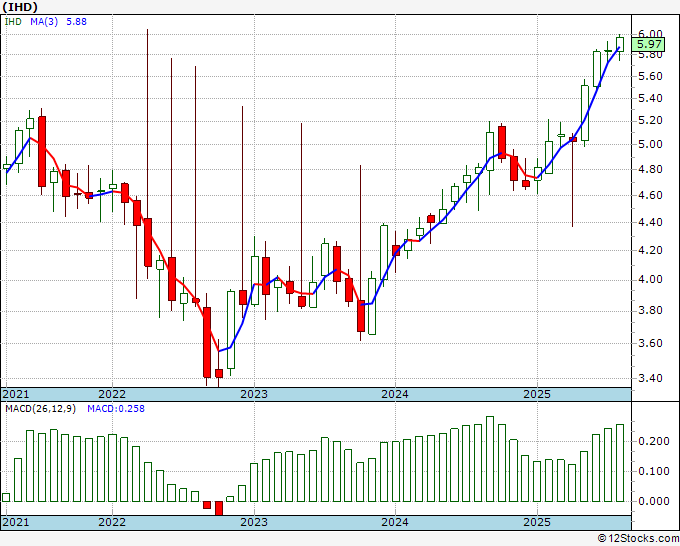Click the 3.40 price axis label
680x546 pixels.
click(650, 378)
